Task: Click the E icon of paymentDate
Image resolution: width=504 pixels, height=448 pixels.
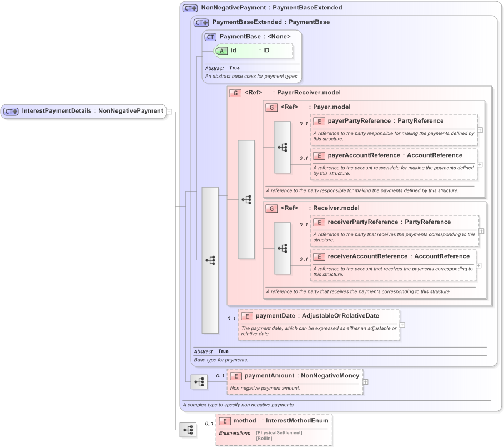Action: coord(247,316)
